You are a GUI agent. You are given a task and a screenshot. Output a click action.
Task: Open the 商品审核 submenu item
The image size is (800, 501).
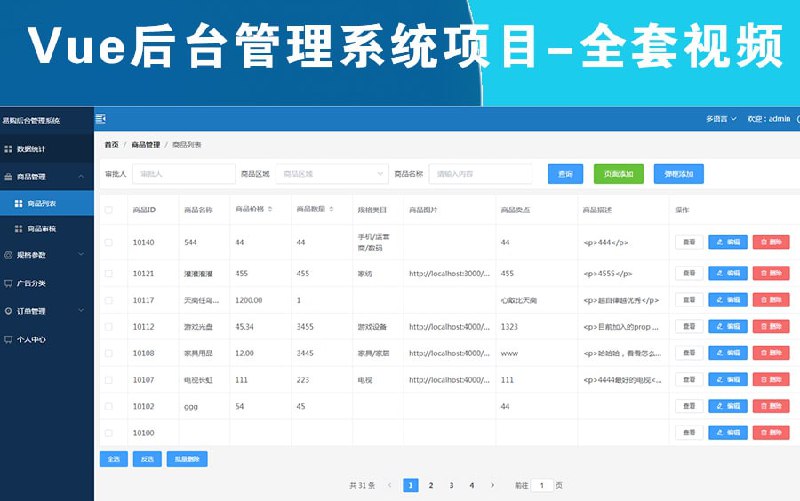(x=47, y=229)
